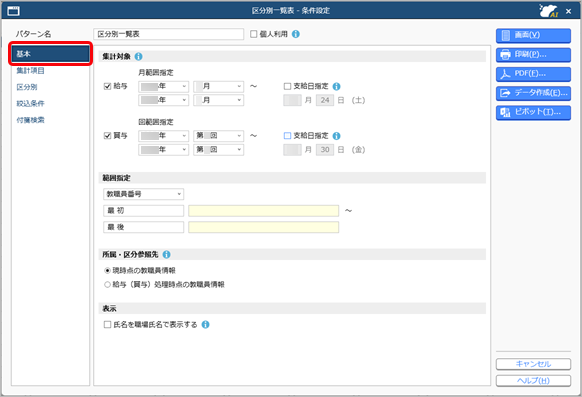Show info for 個人利用

(295, 34)
